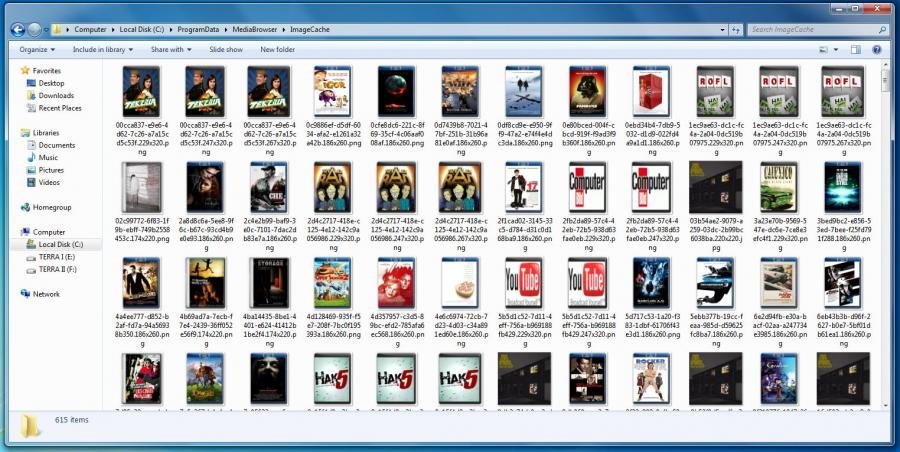This screenshot has width=900, height=452.
Task: Open Include in library menu
Action: (x=103, y=50)
